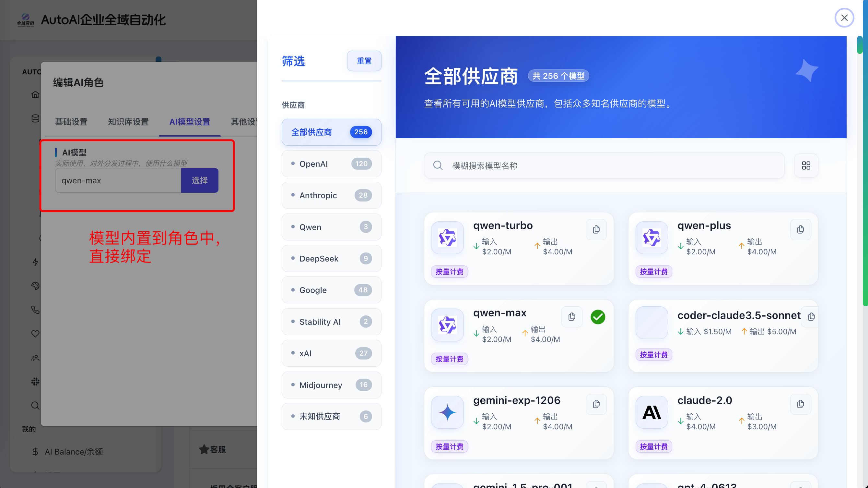Filter models by Midjourney provider
Viewport: 868px width, 488px height.
pos(331,385)
